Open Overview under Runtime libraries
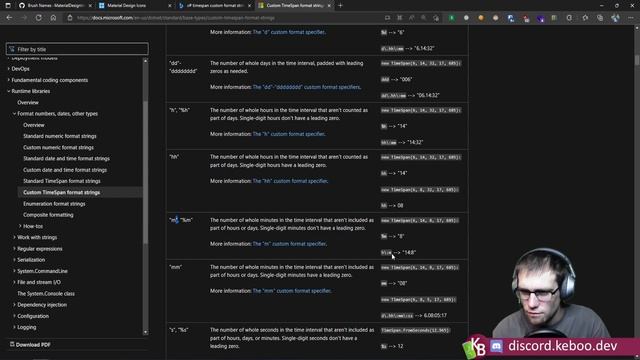640x360 pixels. [x=28, y=102]
